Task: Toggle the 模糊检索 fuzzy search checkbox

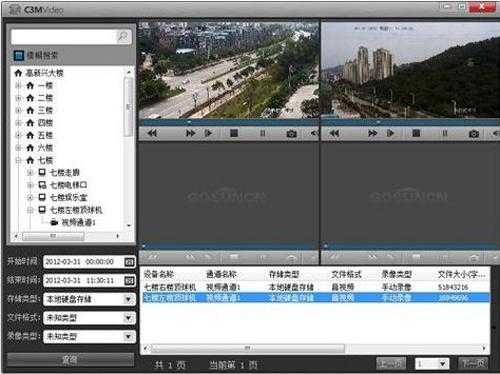Action: tap(19, 55)
